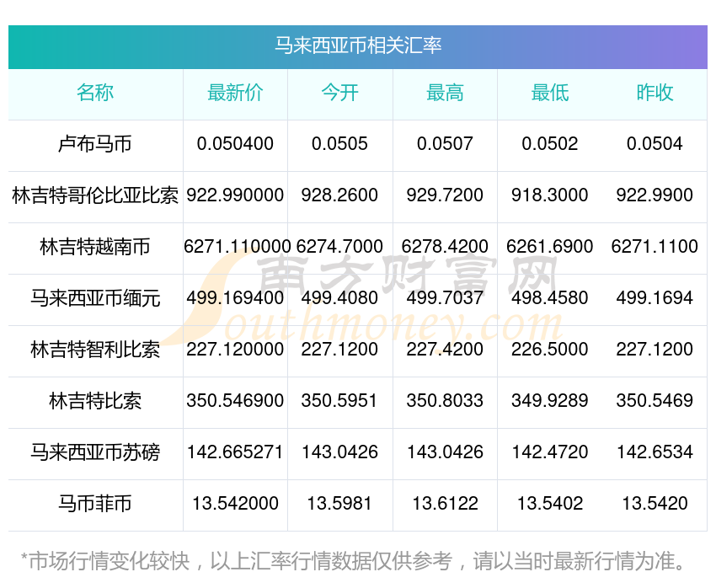Select latest price 350.546900
Screen dimensions: 716x588
point(235,401)
